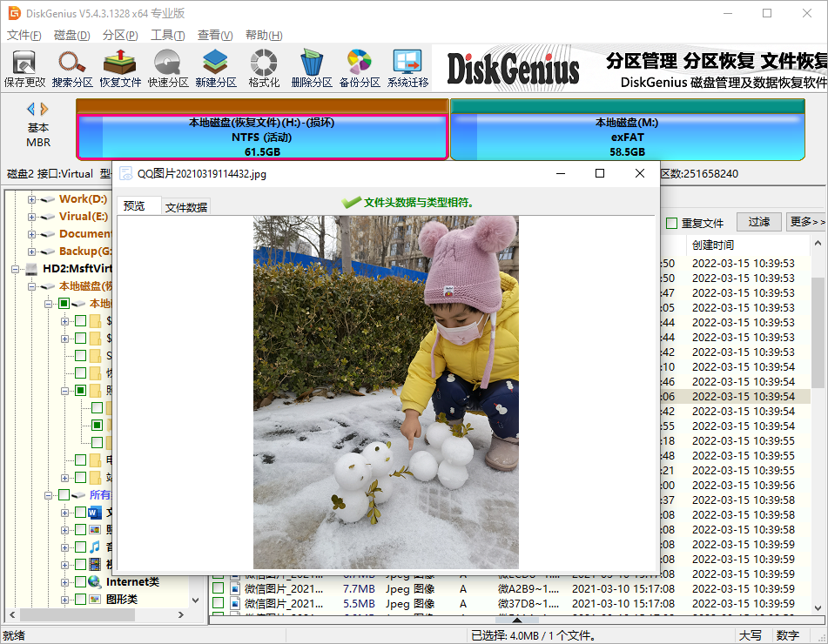Screen dimensions: 828x644
Task: Open the 查看(V) menu
Action: [215, 36]
